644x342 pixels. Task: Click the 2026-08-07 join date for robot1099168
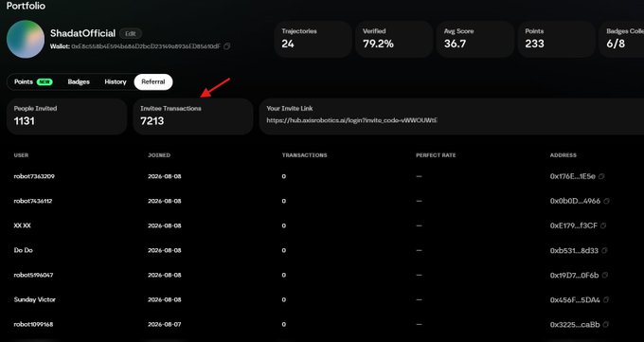[164, 324]
